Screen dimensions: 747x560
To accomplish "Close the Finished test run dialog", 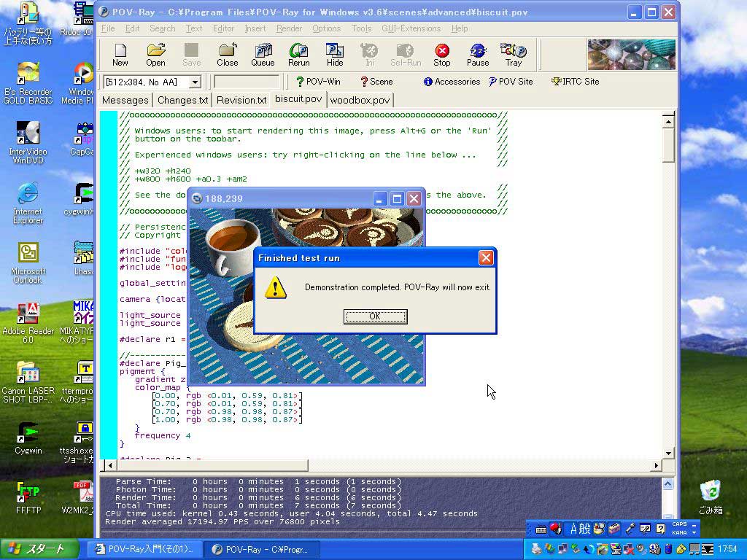I will [x=485, y=257].
